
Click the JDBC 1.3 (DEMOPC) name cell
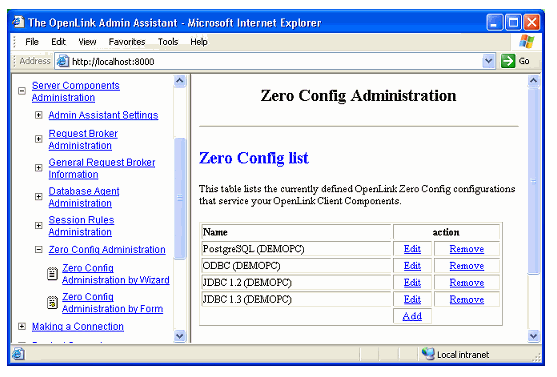(296, 299)
